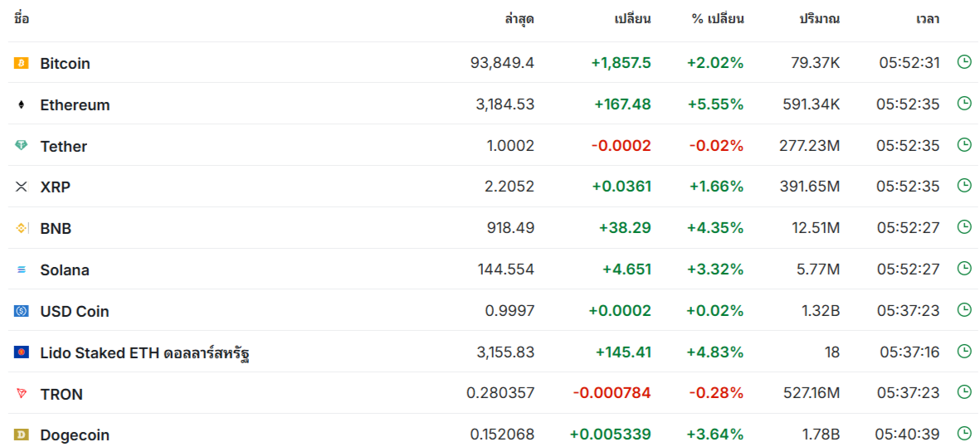This screenshot has width=980, height=447.
Task: Click the % เปลี่ยน column header
Action: [718, 18]
